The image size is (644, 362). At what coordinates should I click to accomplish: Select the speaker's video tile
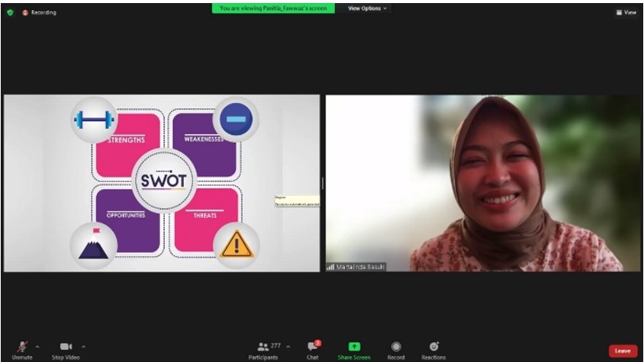click(x=484, y=183)
